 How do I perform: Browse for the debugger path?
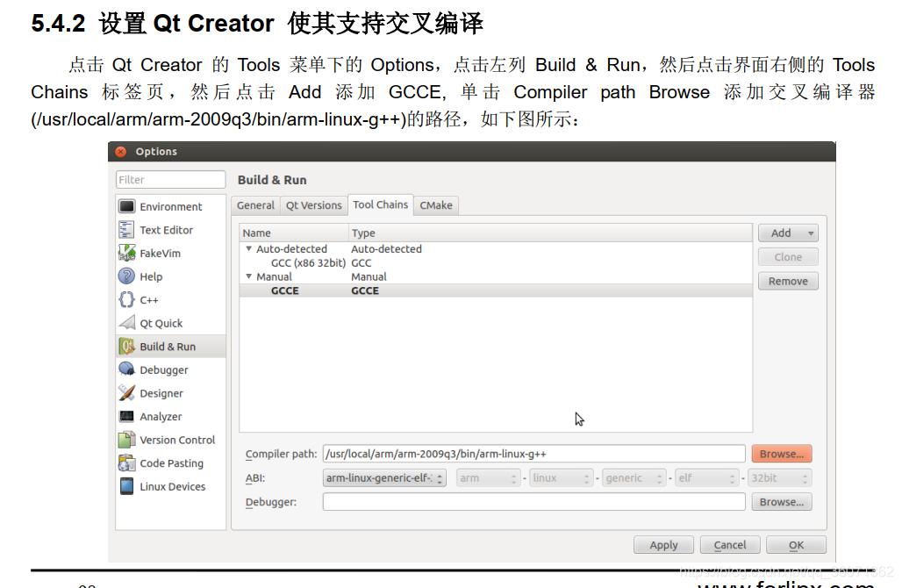pyautogui.click(x=782, y=502)
